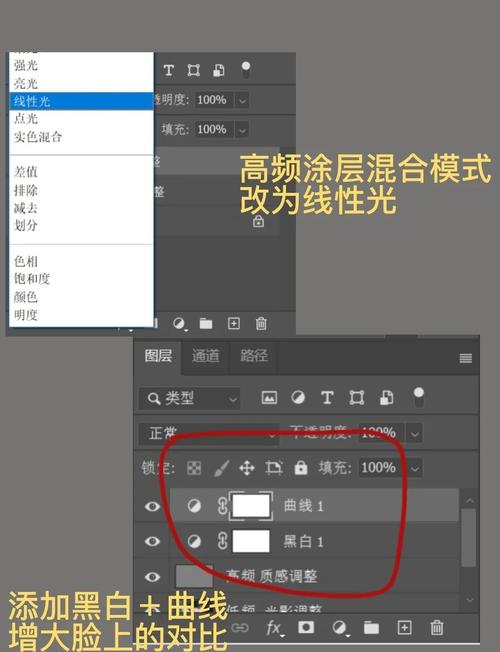
Task: Toggle artboard auto-nesting lock icon
Action: click(274, 468)
